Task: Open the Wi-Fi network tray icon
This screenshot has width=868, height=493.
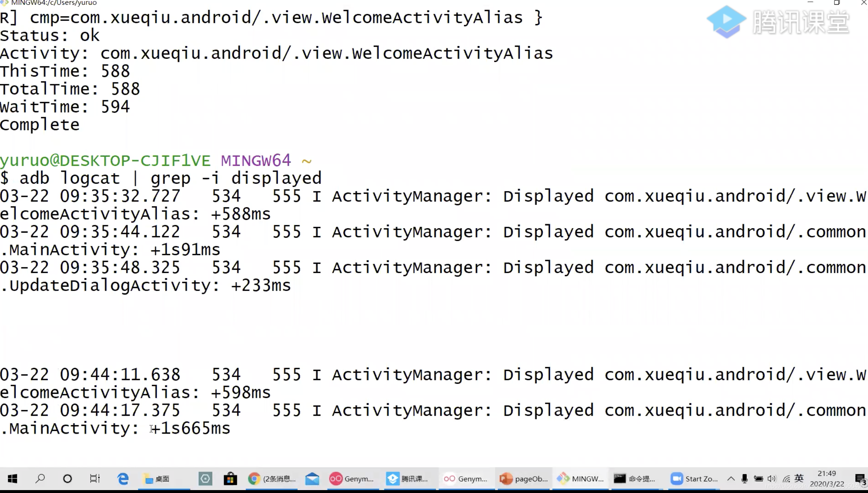Action: point(786,479)
